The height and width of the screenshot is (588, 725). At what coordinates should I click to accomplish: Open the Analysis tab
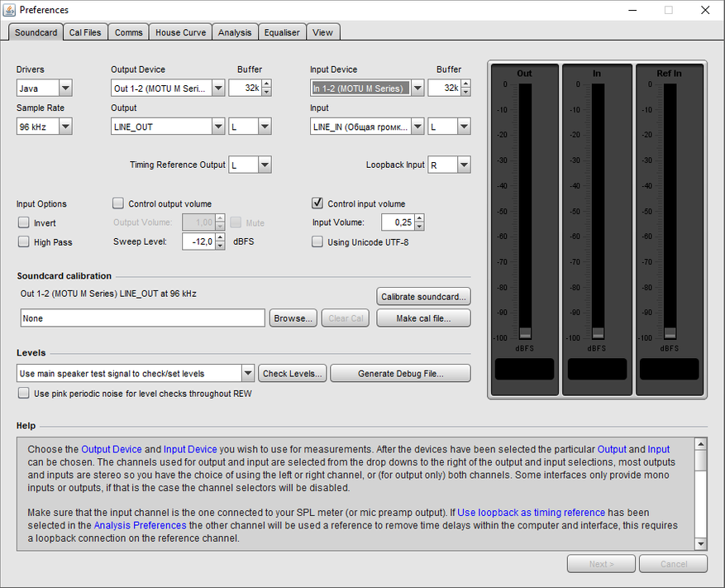point(235,32)
